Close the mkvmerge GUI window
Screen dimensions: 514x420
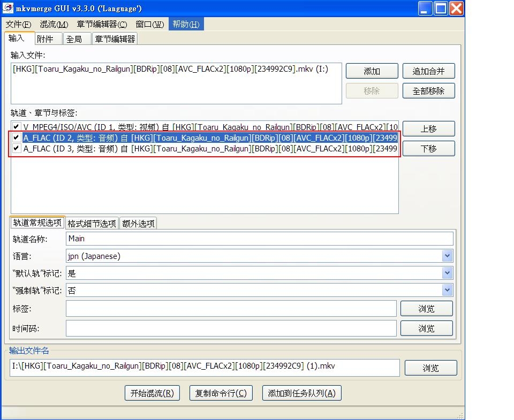[456, 9]
